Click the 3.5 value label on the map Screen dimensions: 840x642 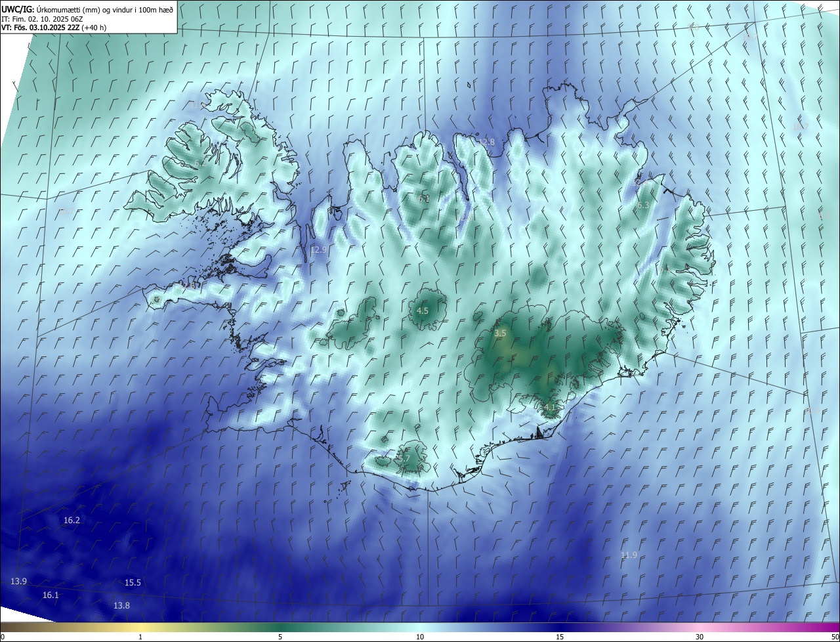pos(500,333)
